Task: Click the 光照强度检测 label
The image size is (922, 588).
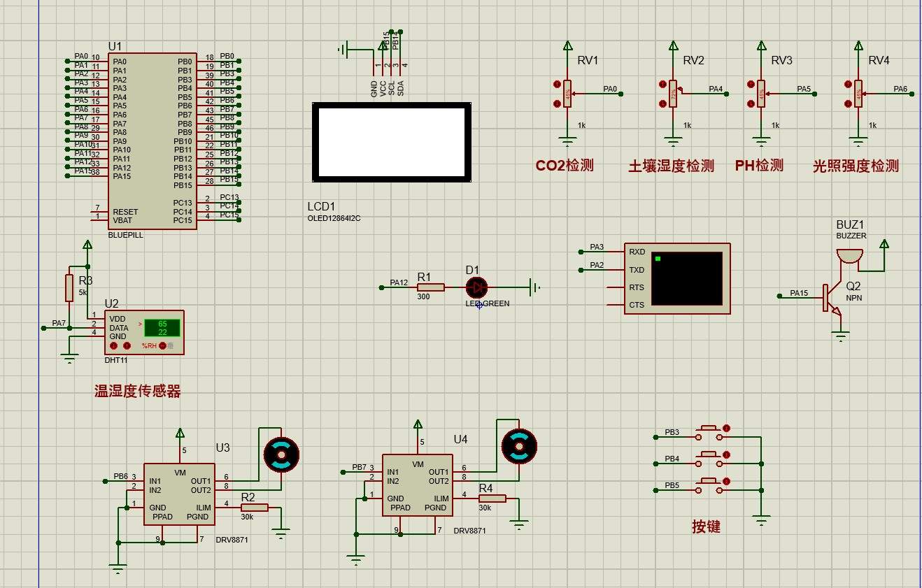Action: pyautogui.click(x=856, y=166)
